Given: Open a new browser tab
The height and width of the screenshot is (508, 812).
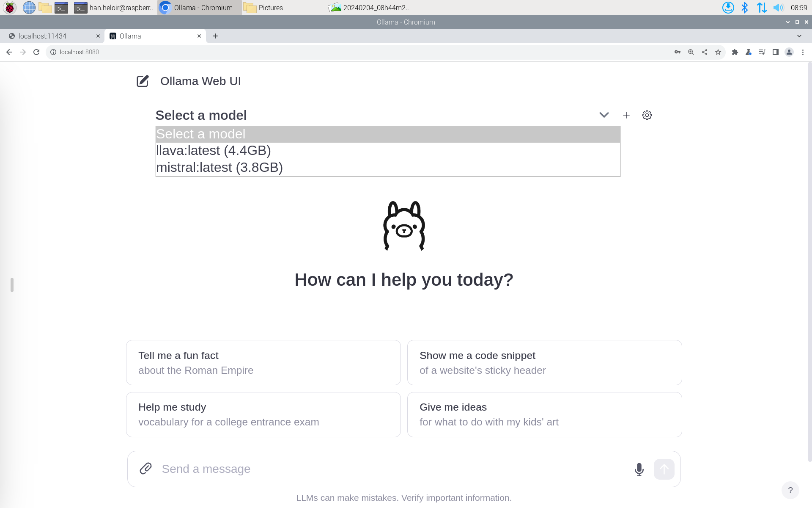Looking at the screenshot, I should click(215, 36).
